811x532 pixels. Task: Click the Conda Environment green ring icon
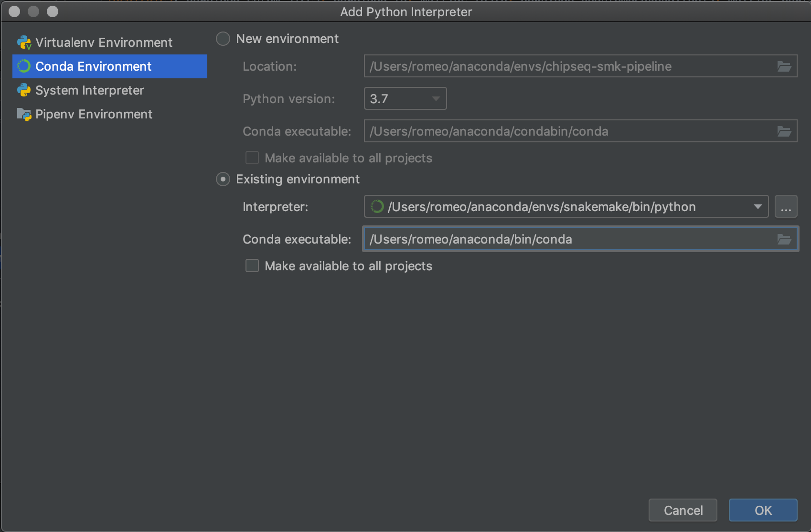tap(24, 66)
